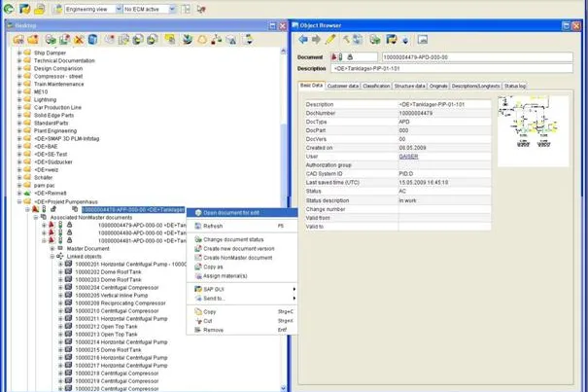Choose Create NonMaster document menu entry

click(242, 258)
